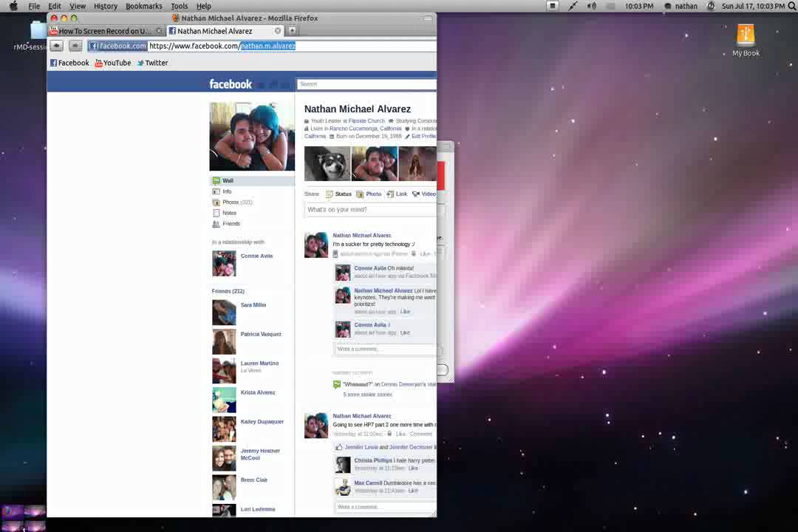Open the Tools menu
The height and width of the screenshot is (532, 798).
[x=179, y=6]
